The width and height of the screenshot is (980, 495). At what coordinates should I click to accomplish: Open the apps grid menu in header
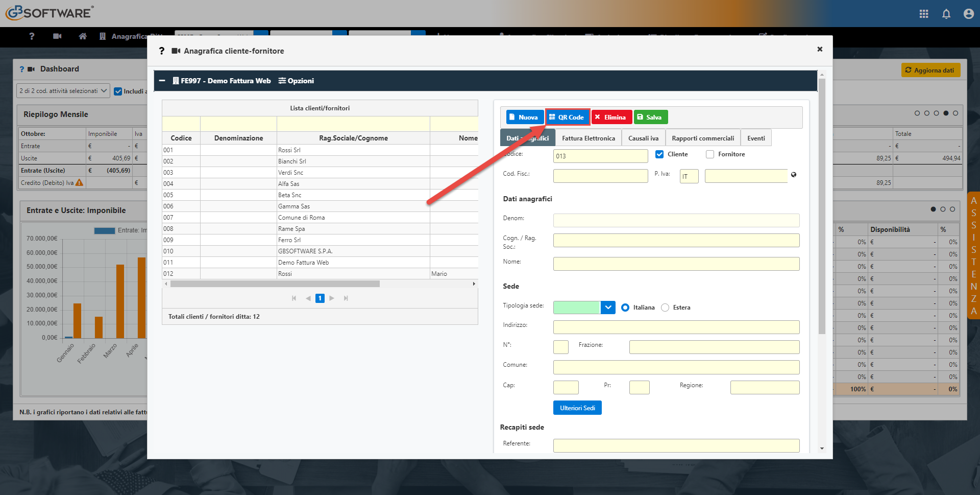click(924, 14)
